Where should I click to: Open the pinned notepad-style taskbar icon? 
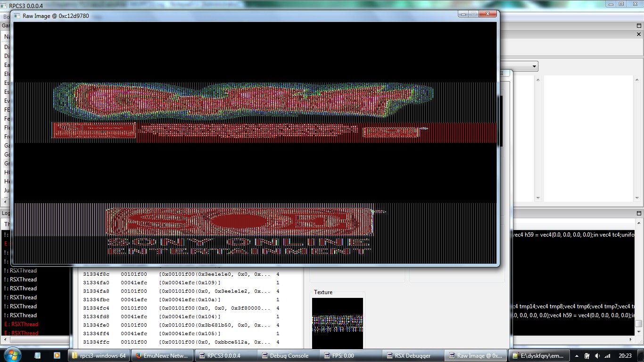point(38,355)
